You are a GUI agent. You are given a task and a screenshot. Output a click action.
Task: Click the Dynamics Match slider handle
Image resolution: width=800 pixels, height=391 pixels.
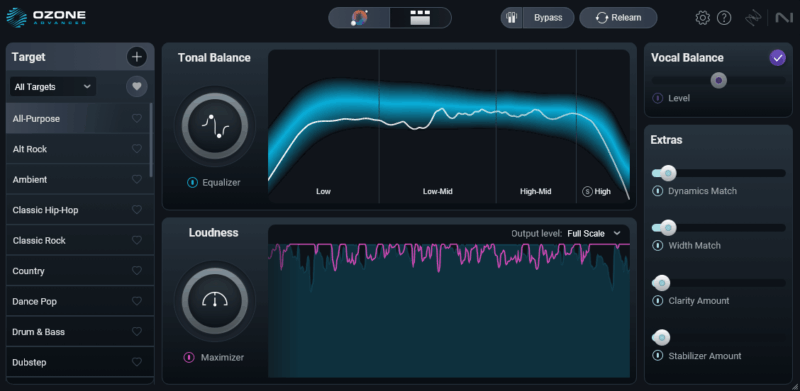click(x=668, y=173)
